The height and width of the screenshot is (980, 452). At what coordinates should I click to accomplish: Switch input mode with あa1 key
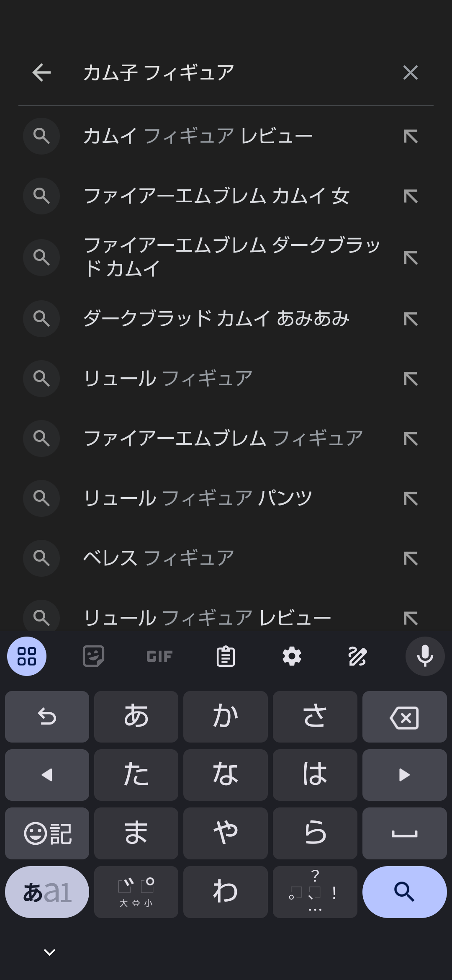pyautogui.click(x=47, y=892)
